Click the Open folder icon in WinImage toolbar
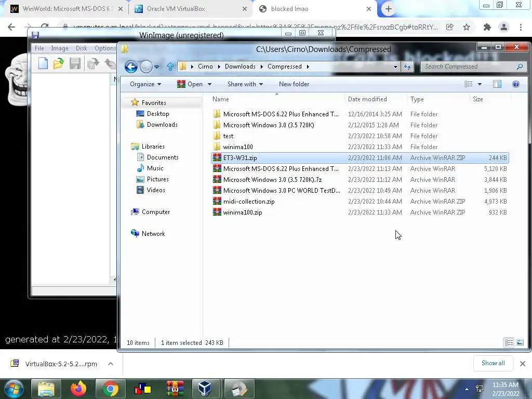The image size is (532, 399). point(58,63)
